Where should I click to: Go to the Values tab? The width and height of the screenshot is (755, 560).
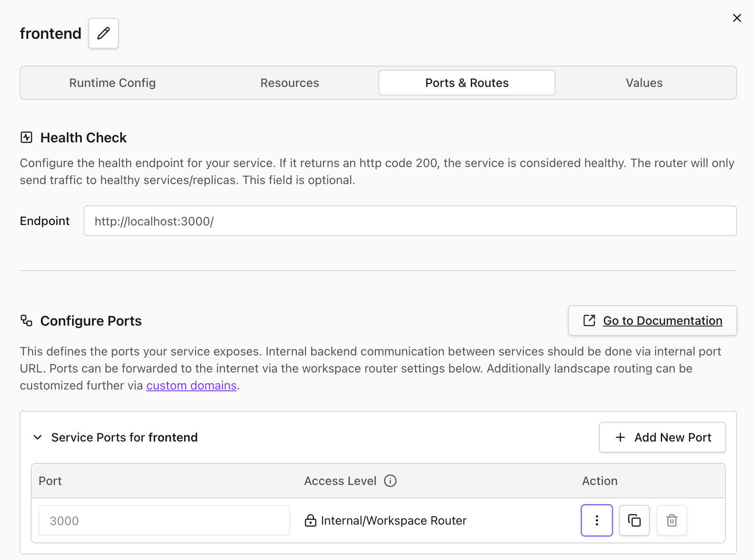(x=644, y=83)
